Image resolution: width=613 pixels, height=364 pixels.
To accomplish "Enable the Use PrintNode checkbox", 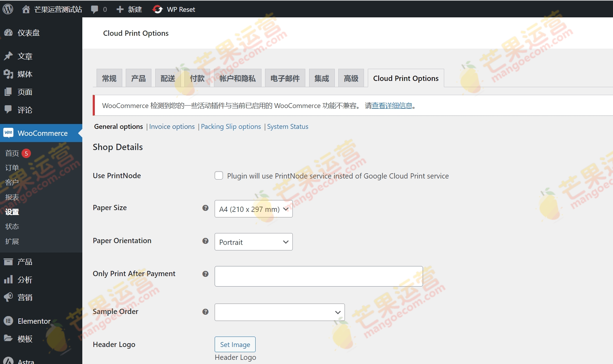I will [219, 176].
